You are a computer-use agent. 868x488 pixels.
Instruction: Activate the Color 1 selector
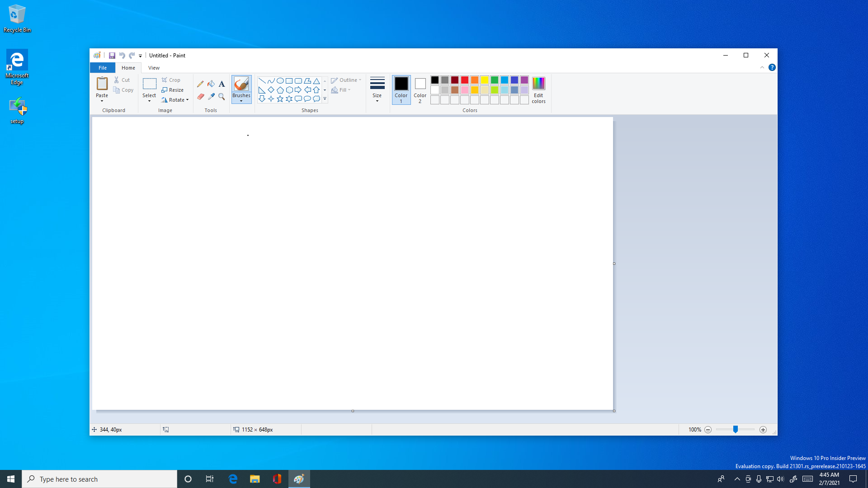(401, 89)
